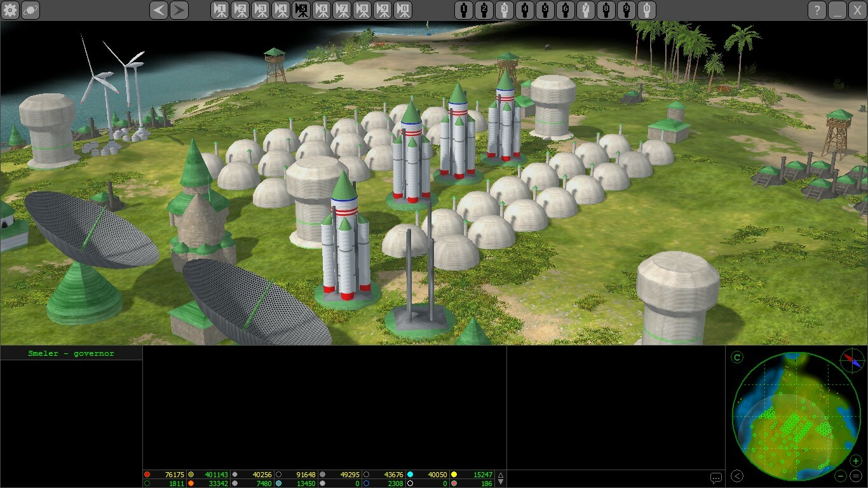The image size is (868, 488).
Task: Click the Smeler - governor label
Action: click(71, 353)
